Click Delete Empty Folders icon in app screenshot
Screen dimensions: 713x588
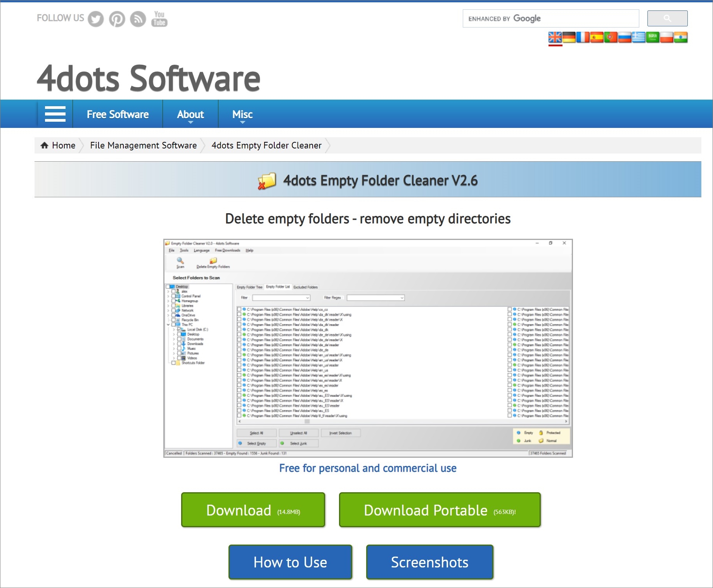click(213, 260)
